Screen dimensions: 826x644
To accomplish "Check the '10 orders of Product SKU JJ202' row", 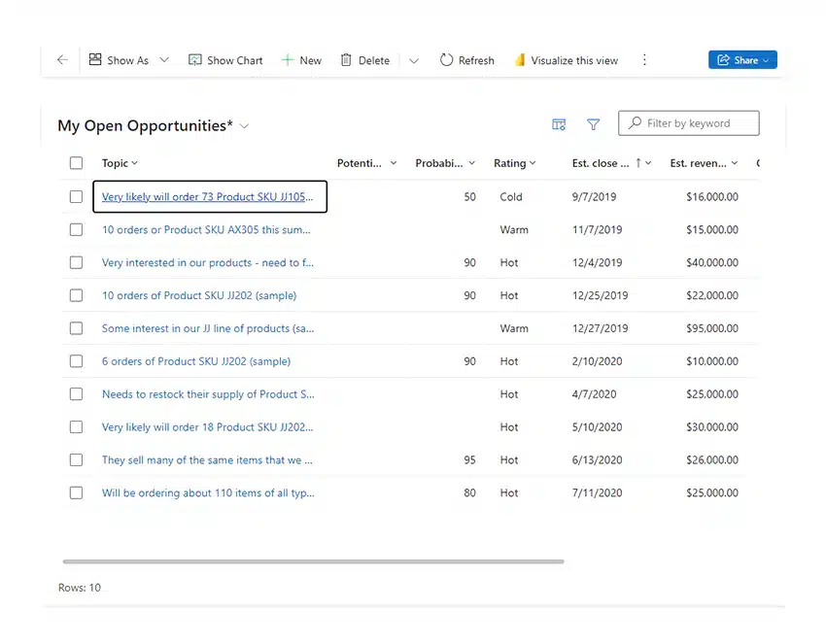I will pos(77,295).
